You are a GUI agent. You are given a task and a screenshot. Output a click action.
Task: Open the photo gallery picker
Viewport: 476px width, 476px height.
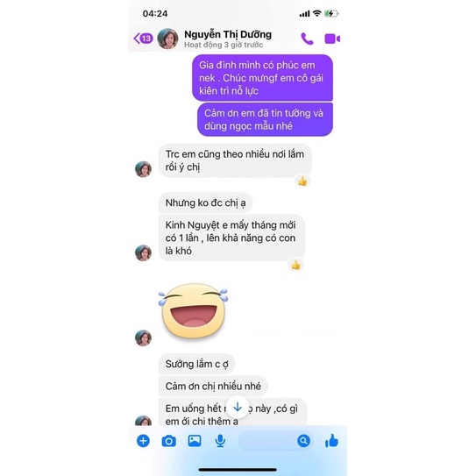click(x=195, y=441)
